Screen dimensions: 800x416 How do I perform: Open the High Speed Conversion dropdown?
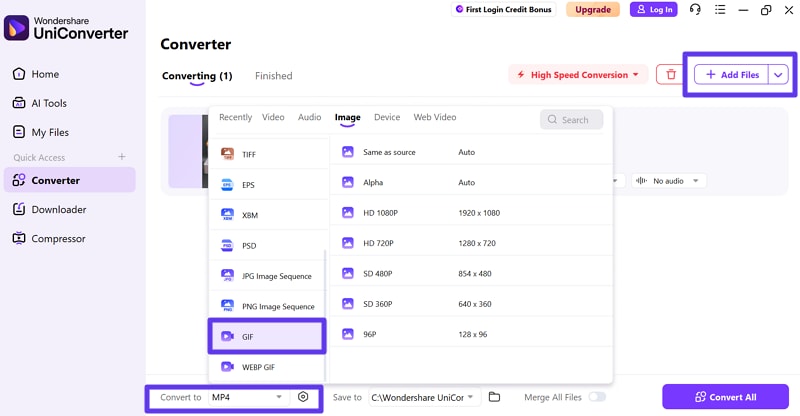578,75
